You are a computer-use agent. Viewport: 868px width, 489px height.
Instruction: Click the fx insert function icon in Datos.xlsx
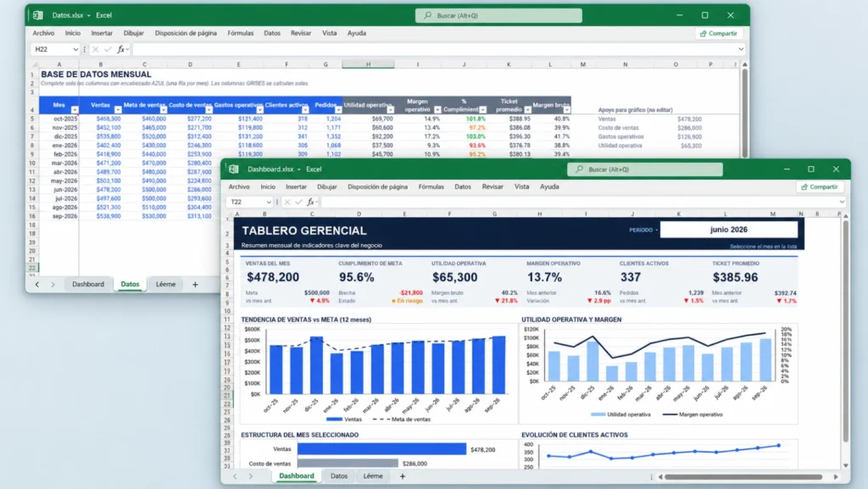pyautogui.click(x=121, y=49)
